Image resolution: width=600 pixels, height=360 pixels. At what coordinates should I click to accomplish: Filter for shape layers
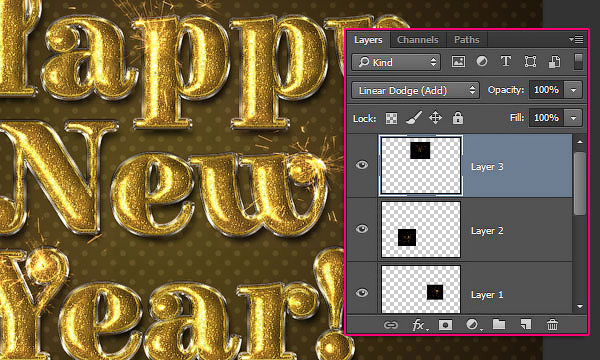(530, 62)
